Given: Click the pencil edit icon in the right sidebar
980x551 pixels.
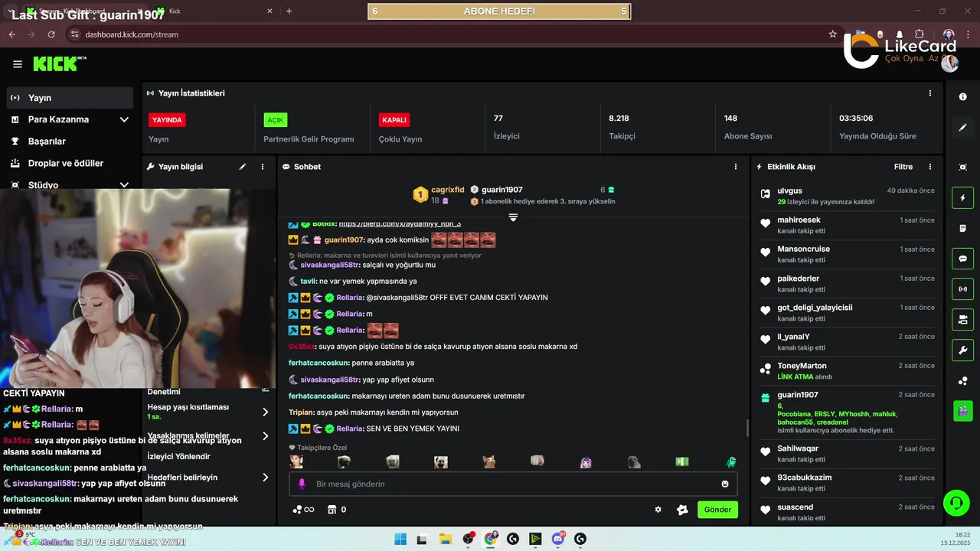Looking at the screenshot, I should (962, 128).
